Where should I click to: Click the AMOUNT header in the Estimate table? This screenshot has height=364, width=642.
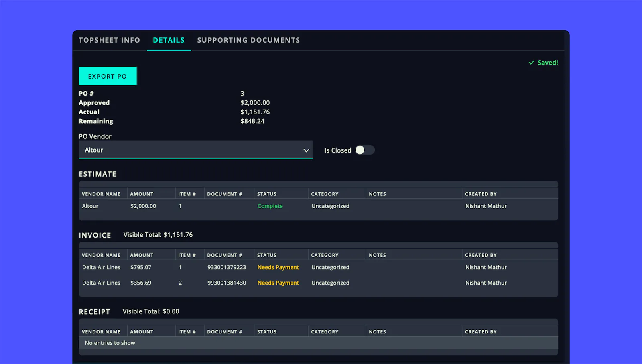click(x=141, y=193)
